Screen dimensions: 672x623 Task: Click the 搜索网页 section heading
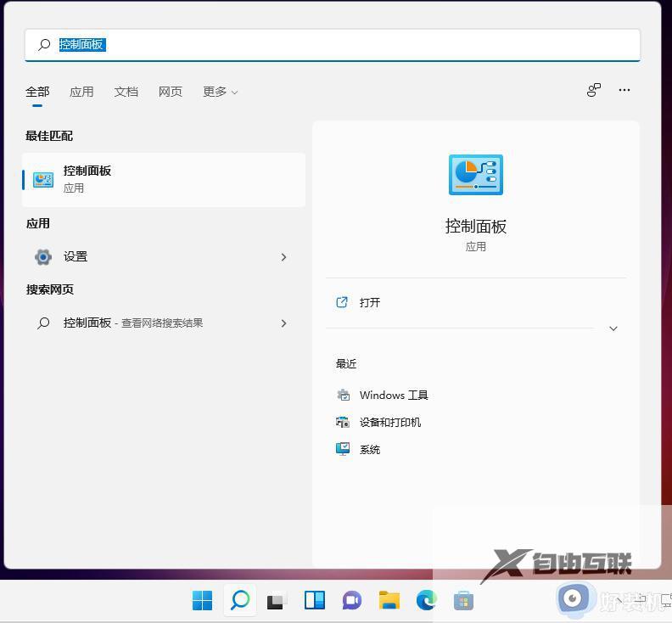tap(50, 289)
